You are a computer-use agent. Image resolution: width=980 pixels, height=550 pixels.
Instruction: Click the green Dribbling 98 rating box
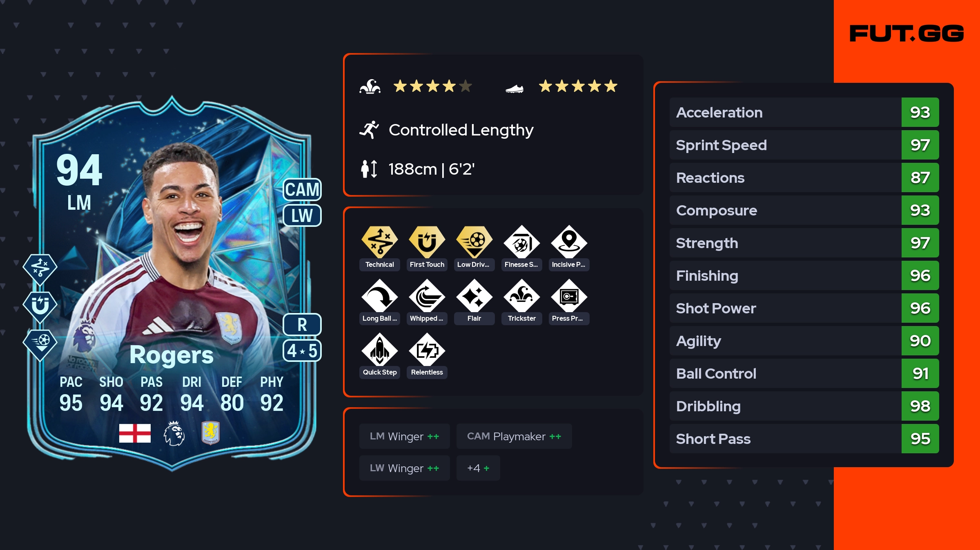point(920,406)
